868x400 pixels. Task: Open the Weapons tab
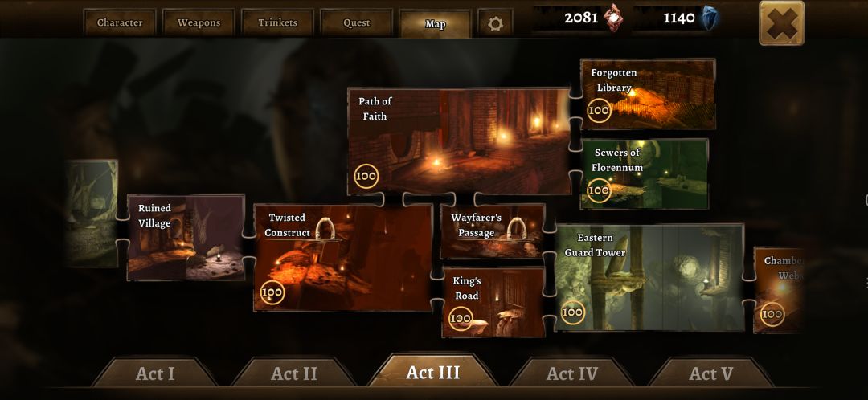(199, 22)
